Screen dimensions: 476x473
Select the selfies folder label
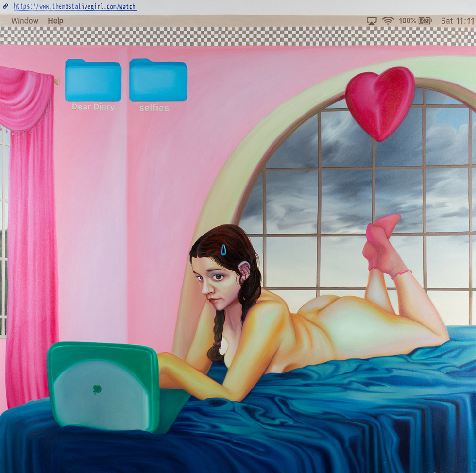(154, 108)
